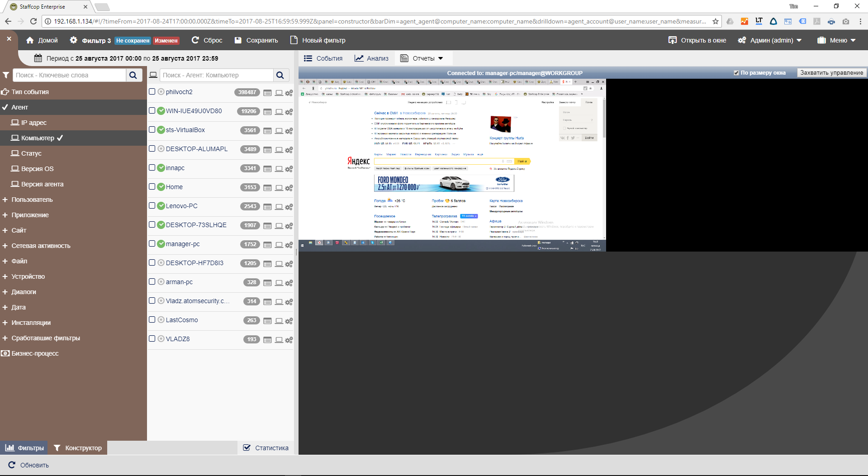Viewport: 868px width, 476px height.
Task: Click the remote desktop screen preview
Action: (x=452, y=165)
